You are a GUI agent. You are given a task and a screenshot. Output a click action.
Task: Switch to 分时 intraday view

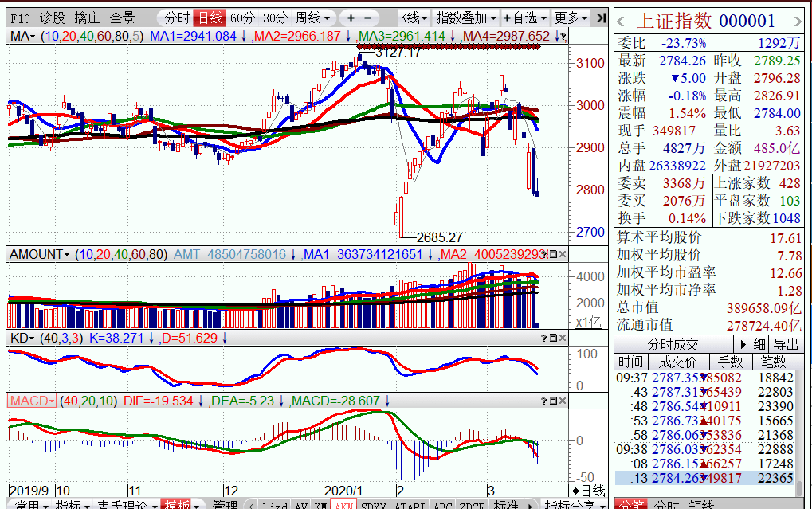(177, 18)
